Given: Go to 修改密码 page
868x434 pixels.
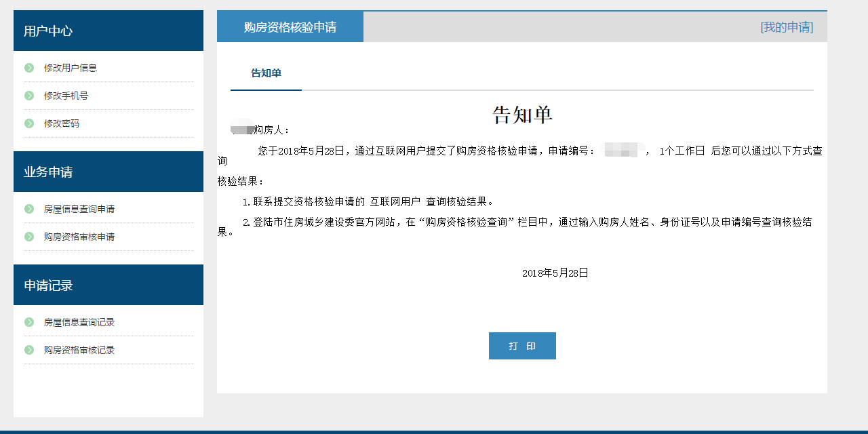Looking at the screenshot, I should coord(62,123).
